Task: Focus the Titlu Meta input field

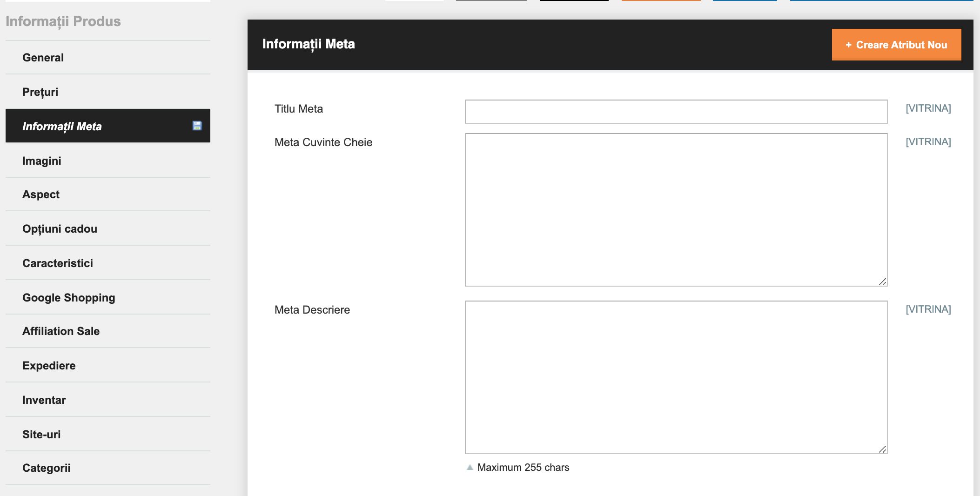Action: [676, 112]
